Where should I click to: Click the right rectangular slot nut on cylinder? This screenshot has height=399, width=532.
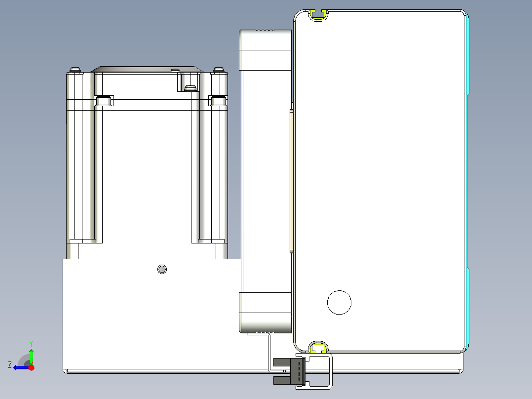coord(218,101)
